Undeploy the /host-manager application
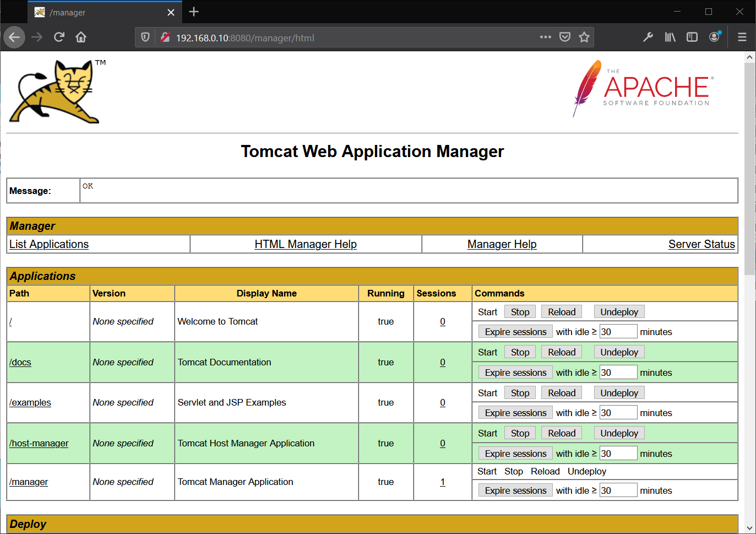This screenshot has height=534, width=756. tap(619, 433)
